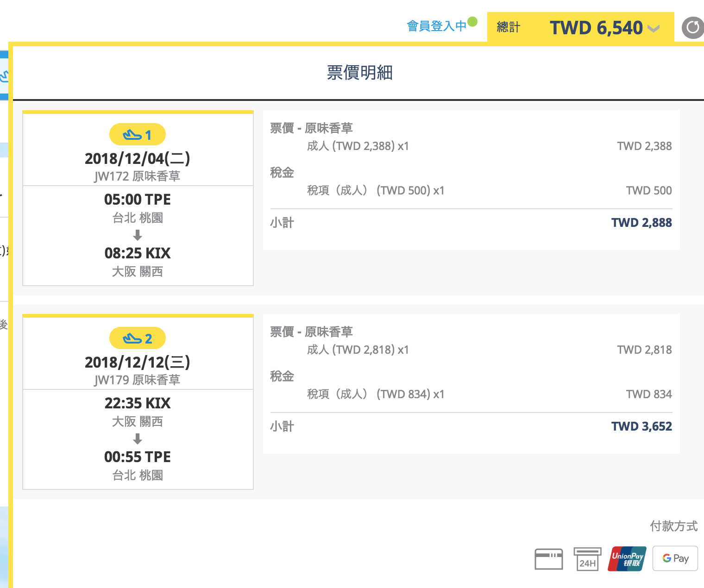Click the TWD 6,540 total amount

[x=596, y=28]
